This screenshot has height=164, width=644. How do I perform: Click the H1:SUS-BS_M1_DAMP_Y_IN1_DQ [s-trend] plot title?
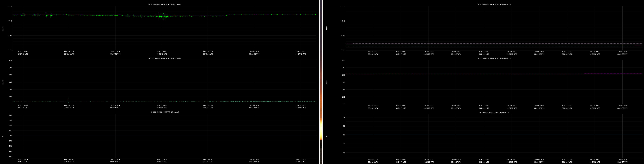(164, 58)
